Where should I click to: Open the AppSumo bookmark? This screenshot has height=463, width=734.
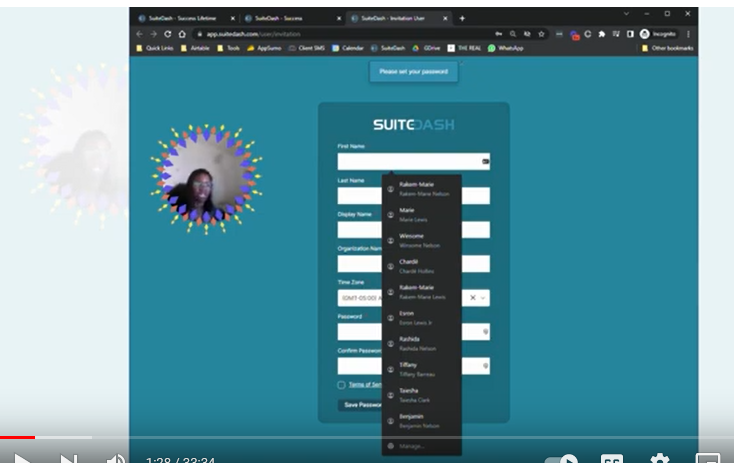(x=264, y=48)
